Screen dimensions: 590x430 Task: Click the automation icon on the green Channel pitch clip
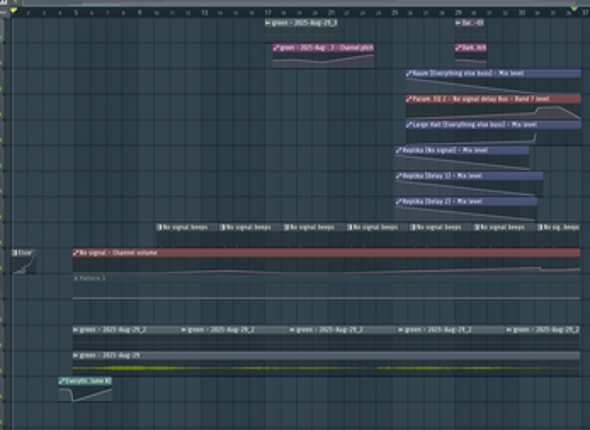tap(277, 48)
